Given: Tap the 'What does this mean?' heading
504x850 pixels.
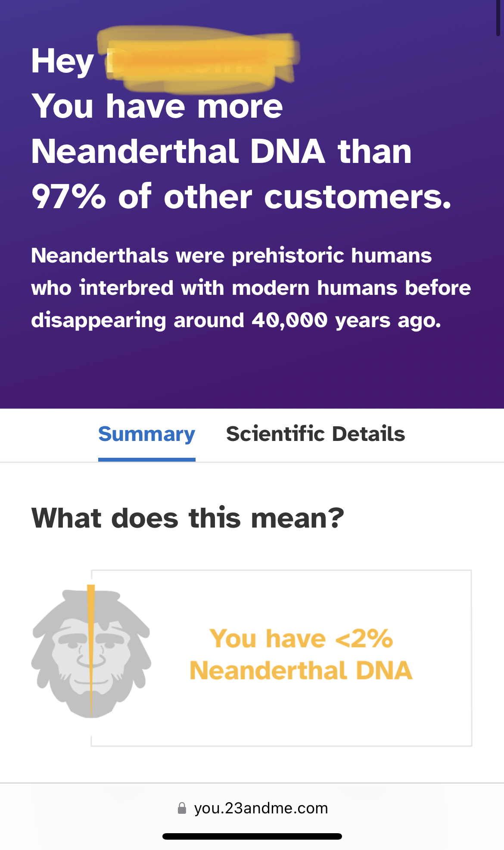Looking at the screenshot, I should tap(188, 518).
